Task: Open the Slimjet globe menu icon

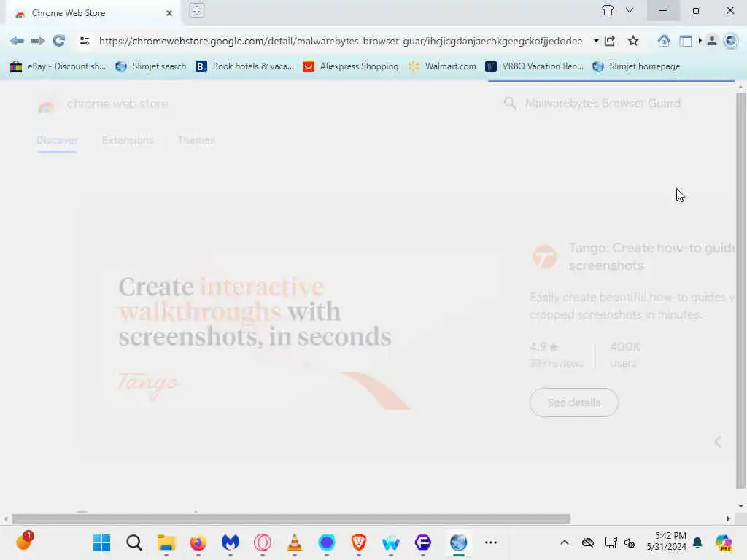Action: [x=731, y=41]
